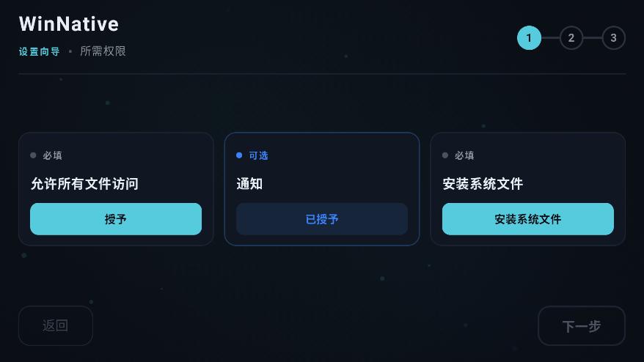Viewport: 644px width, 362px height.
Task: Click the gray status dot in 允许所有文件访问 card
Action: coord(33,155)
